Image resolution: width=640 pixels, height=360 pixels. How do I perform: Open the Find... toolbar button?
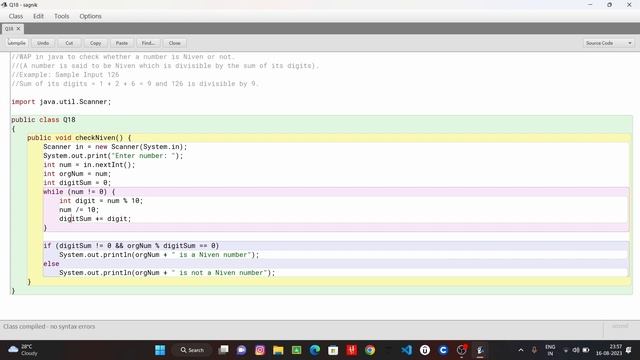coord(148,43)
